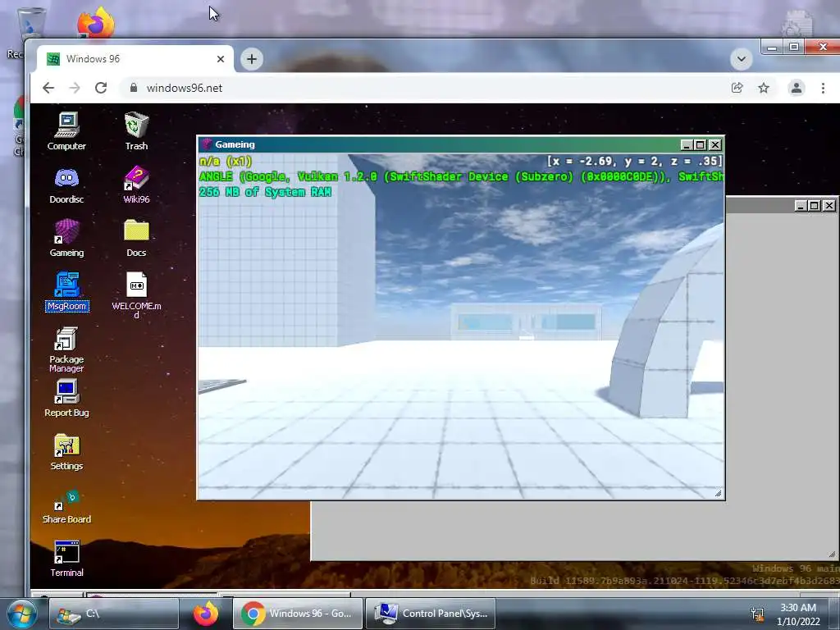This screenshot has width=840, height=630.
Task: Maximize the gray window behind Gameing
Action: tap(815, 206)
